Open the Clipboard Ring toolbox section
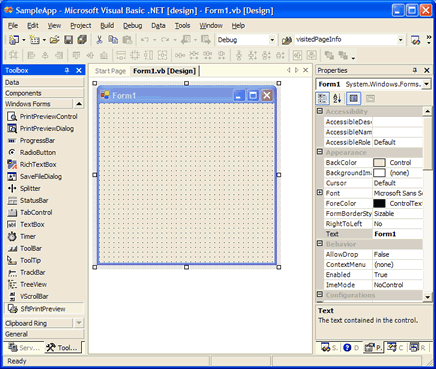The height and width of the screenshot is (369, 436). [38, 323]
